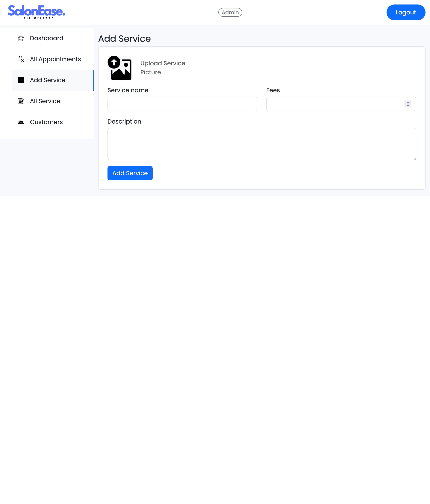Click the SalonEase logo
Viewport: 430px width, 504px height.
tap(37, 12)
